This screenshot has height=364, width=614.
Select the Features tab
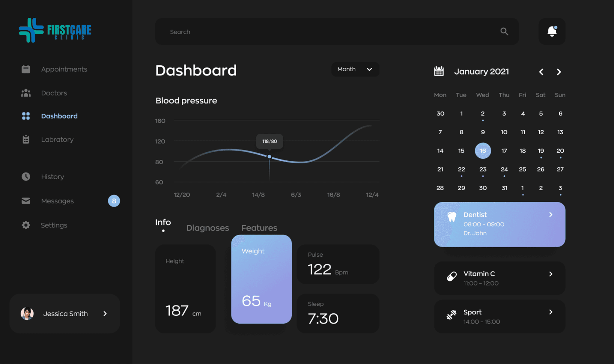[x=259, y=227]
